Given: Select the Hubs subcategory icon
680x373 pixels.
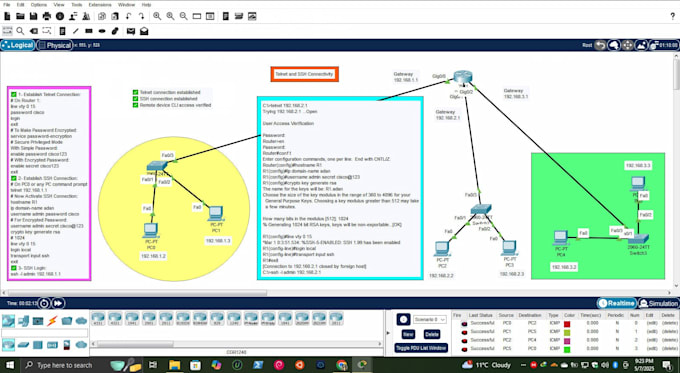Looking at the screenshot, I should coord(38,345).
